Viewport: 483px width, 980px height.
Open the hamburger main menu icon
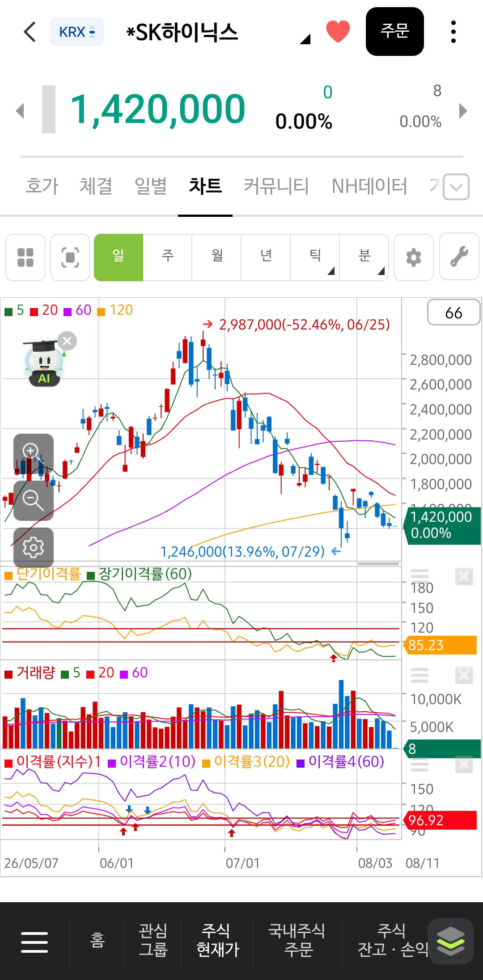coord(34,942)
